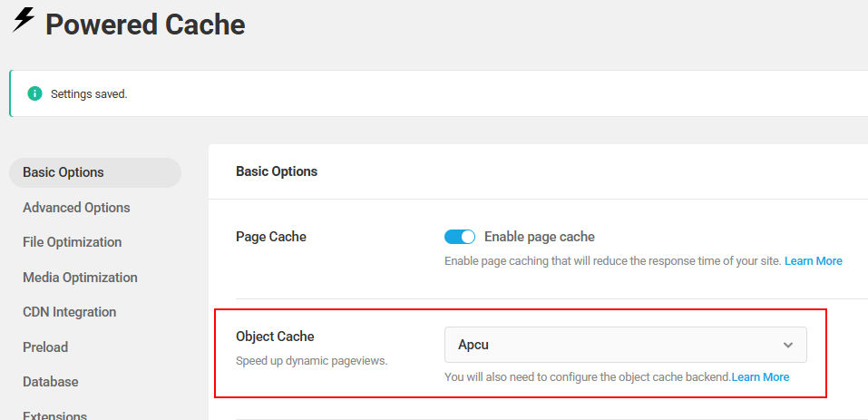Click the "Enable page cache" label text

(x=539, y=237)
